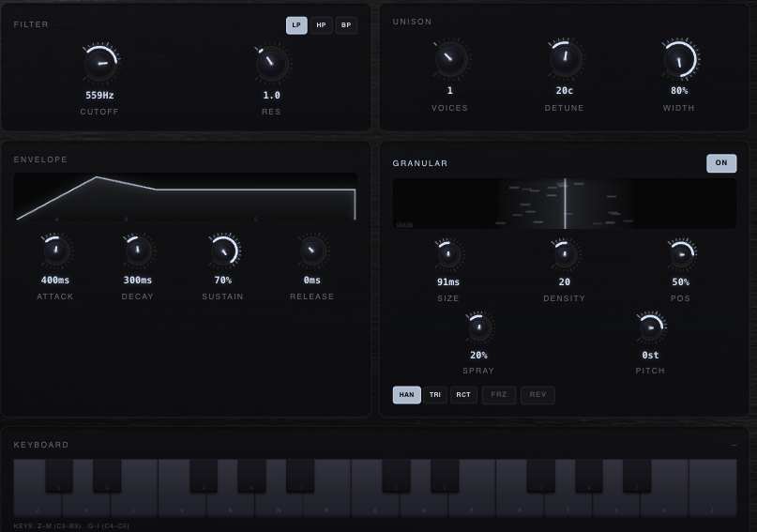Click the filter Cutoff knob

pos(99,63)
